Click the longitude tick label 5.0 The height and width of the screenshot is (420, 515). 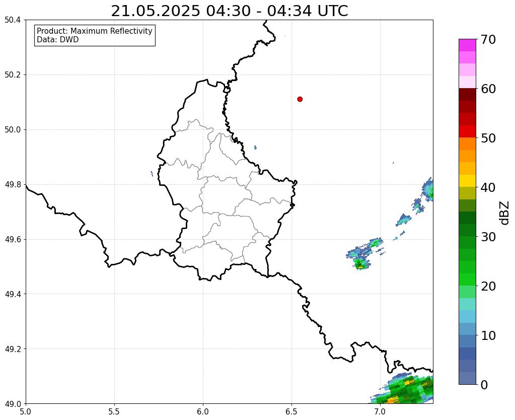point(26,411)
